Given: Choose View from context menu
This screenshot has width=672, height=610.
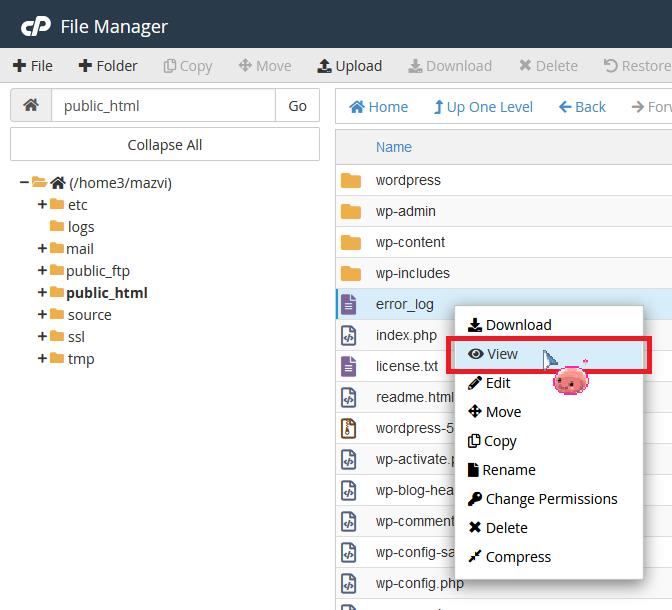Looking at the screenshot, I should 549,354.
